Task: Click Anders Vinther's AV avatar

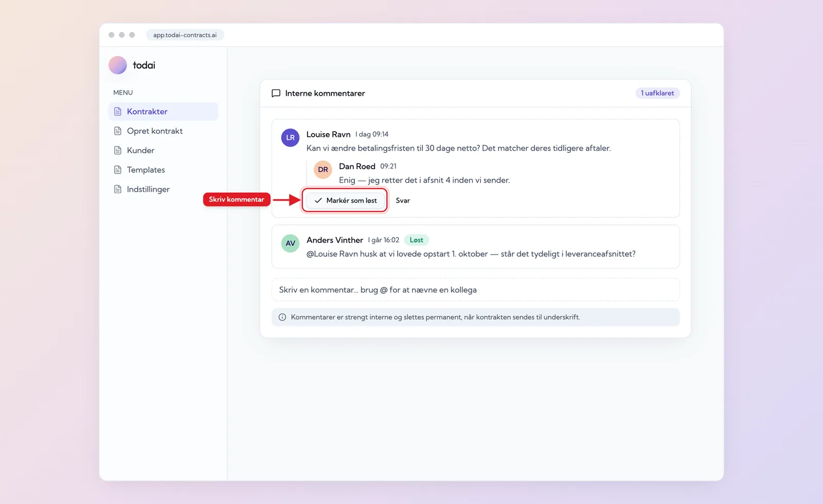Action: pos(291,243)
